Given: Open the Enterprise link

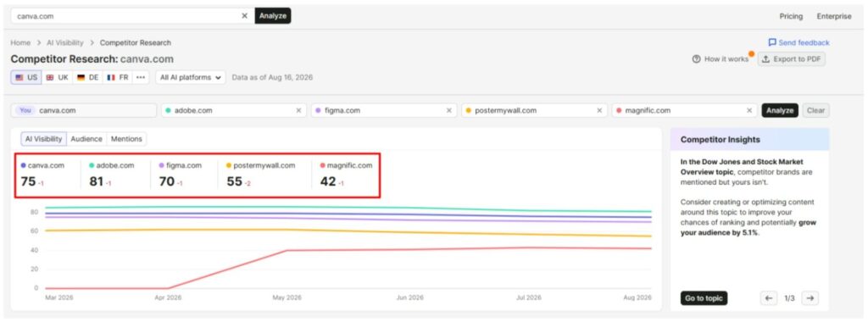Looking at the screenshot, I should [x=834, y=16].
